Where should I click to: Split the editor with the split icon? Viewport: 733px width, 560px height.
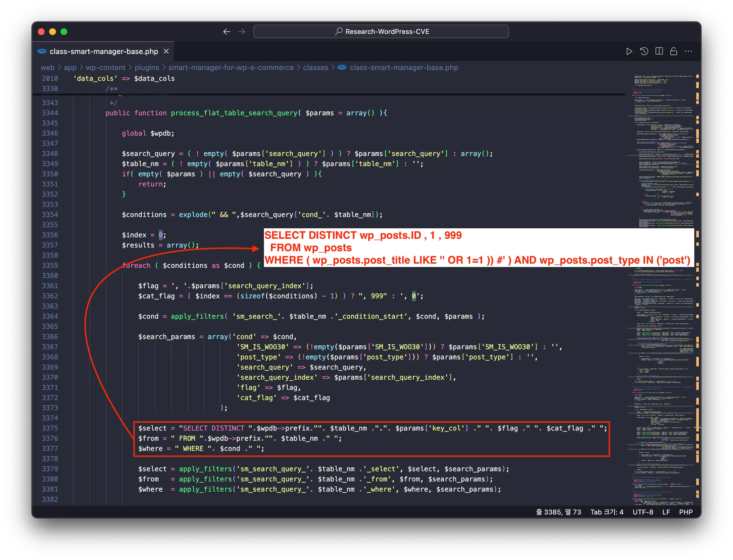[659, 52]
